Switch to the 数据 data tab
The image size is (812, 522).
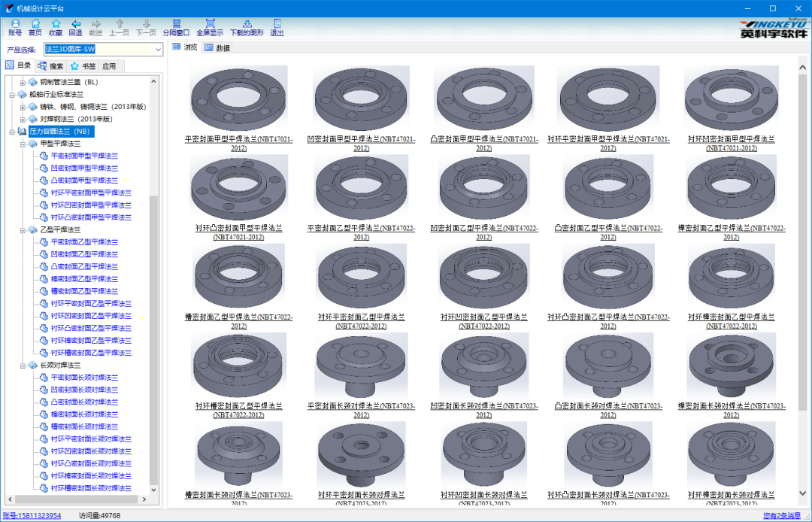pos(217,48)
